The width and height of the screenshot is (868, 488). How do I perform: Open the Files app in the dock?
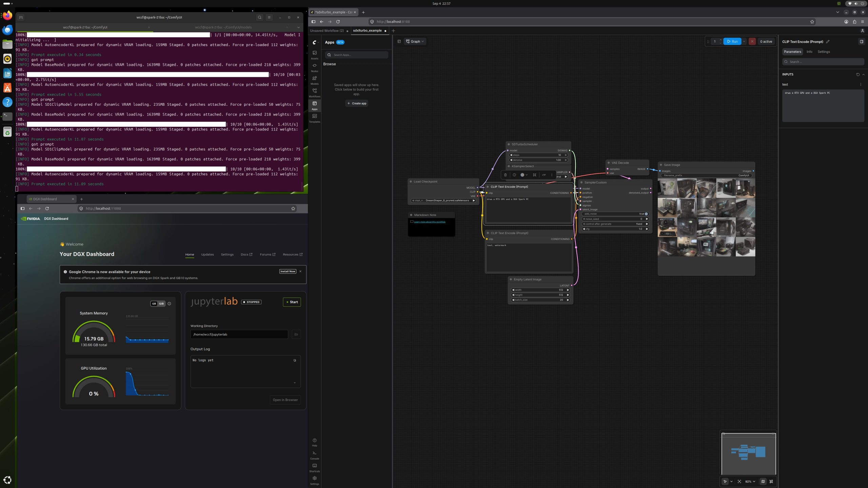tap(7, 44)
